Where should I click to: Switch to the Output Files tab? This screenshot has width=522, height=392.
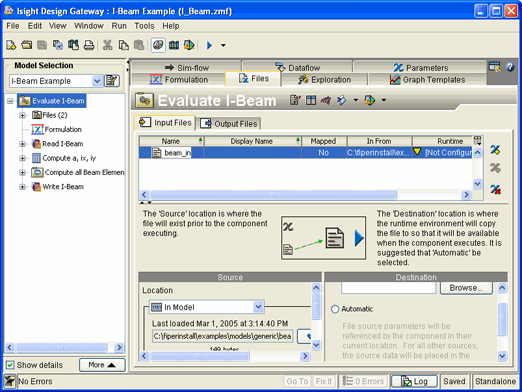point(229,124)
